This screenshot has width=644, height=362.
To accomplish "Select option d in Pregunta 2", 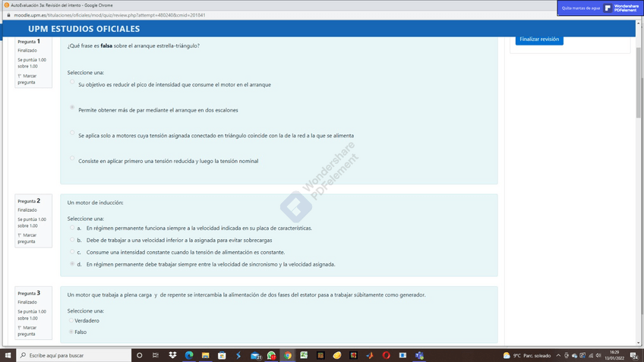I will (72, 264).
